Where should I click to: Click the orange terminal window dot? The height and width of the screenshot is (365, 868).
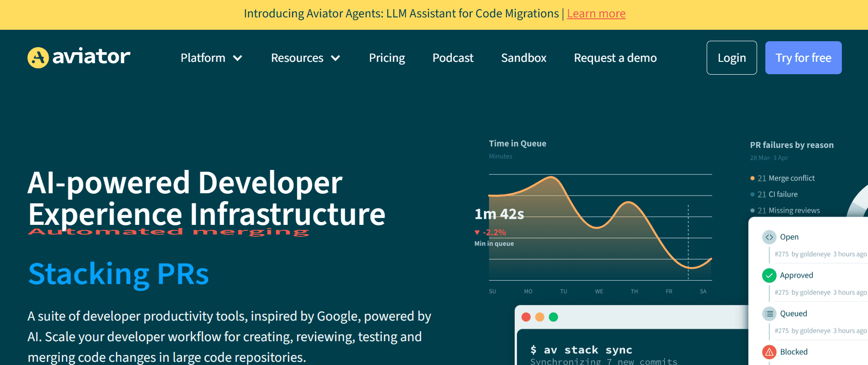coord(540,317)
